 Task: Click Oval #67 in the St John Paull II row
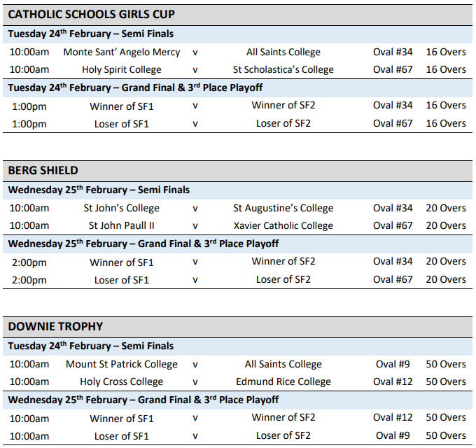click(x=393, y=225)
